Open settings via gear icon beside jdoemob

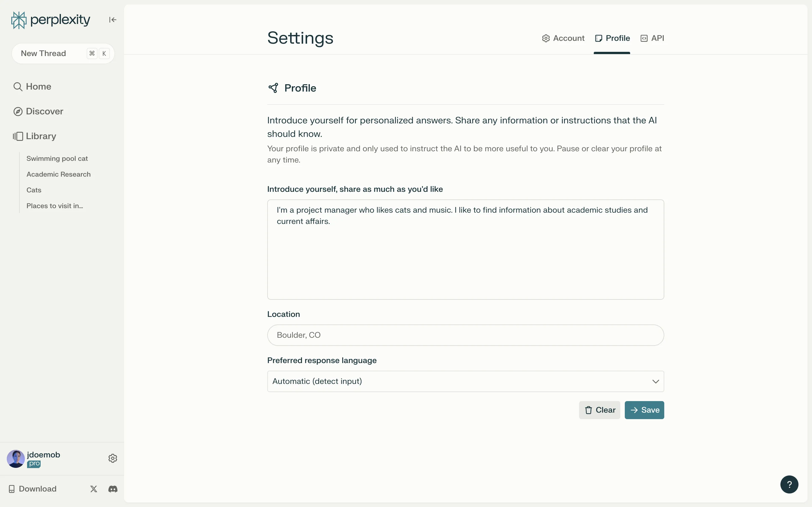click(x=113, y=458)
